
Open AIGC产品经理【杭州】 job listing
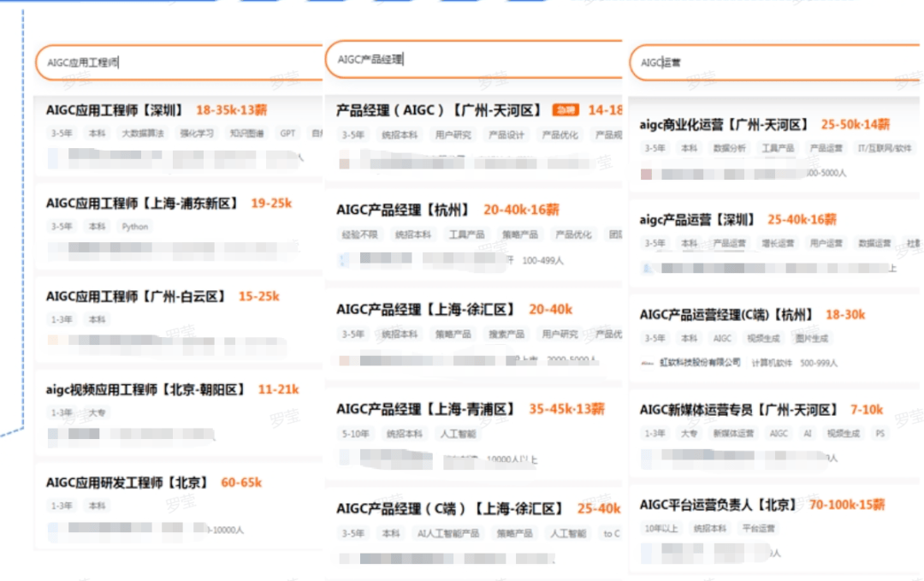404,210
